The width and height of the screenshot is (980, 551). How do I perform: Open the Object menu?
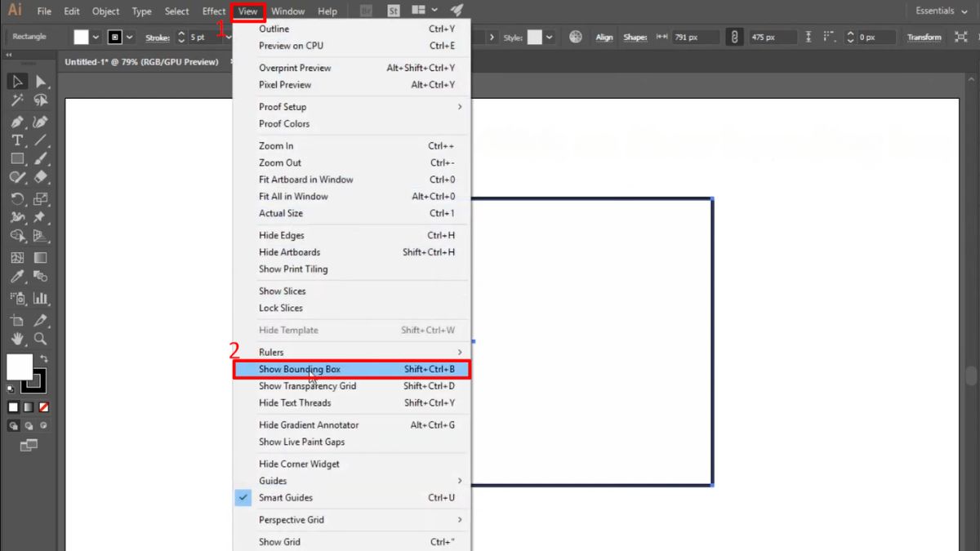(106, 11)
